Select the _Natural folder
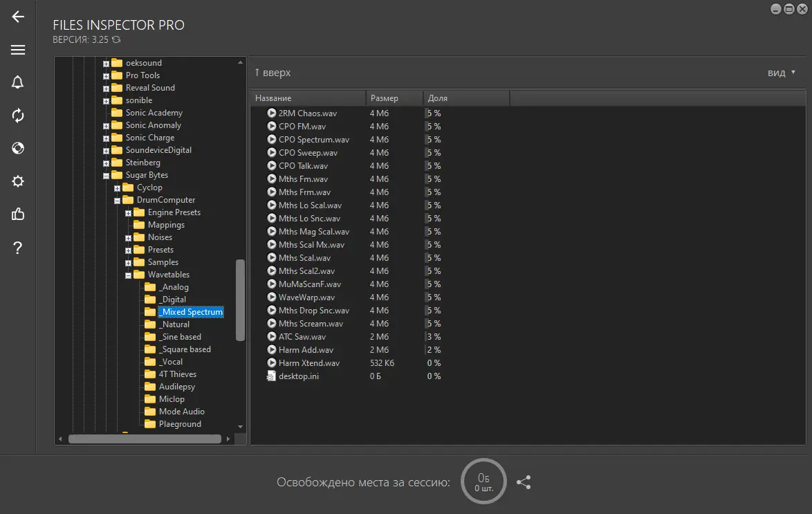The width and height of the screenshot is (812, 514). click(174, 324)
